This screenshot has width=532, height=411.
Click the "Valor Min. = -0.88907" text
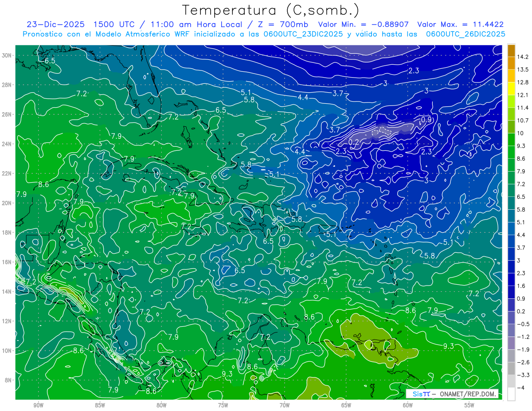pos(364,24)
